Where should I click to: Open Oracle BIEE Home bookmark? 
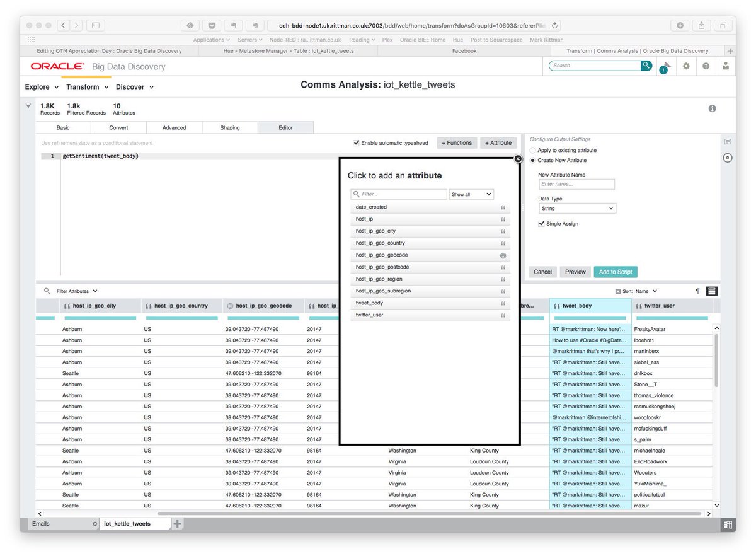[x=422, y=40]
